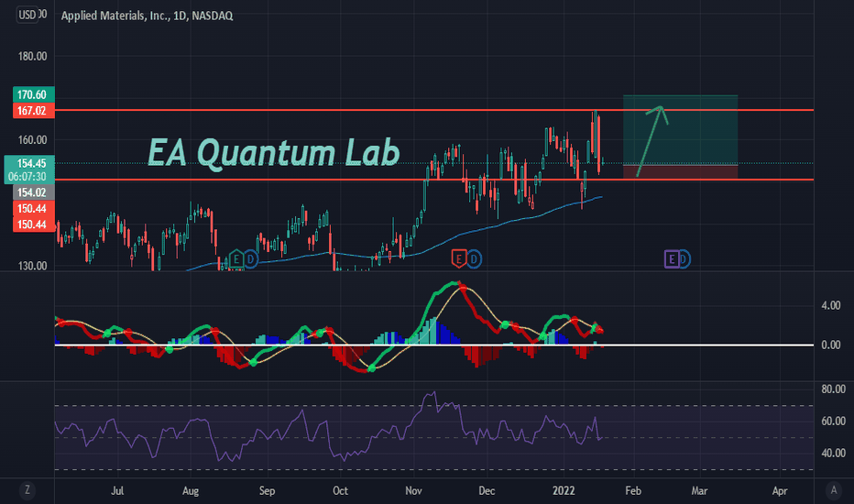Select the countdown 06:07:30 label
854x504 pixels.
(29, 177)
